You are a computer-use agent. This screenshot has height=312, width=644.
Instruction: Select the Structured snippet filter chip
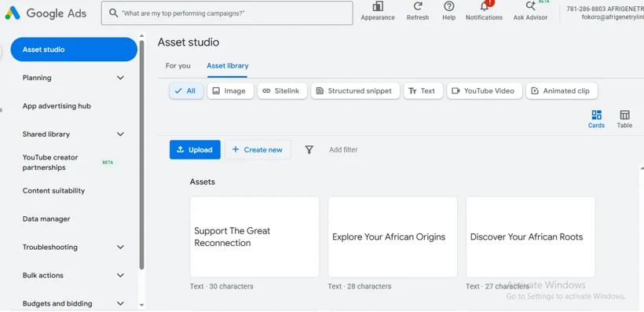tap(355, 91)
